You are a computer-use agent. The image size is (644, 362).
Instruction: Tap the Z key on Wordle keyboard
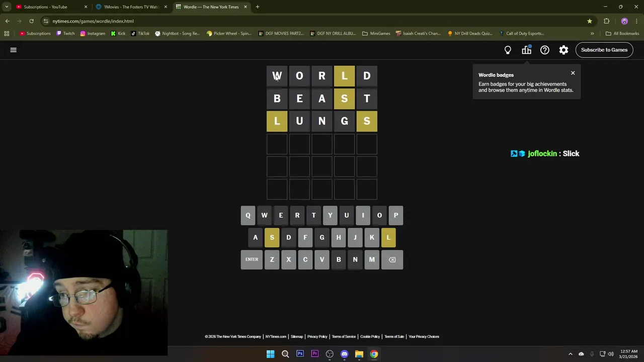[x=272, y=259]
